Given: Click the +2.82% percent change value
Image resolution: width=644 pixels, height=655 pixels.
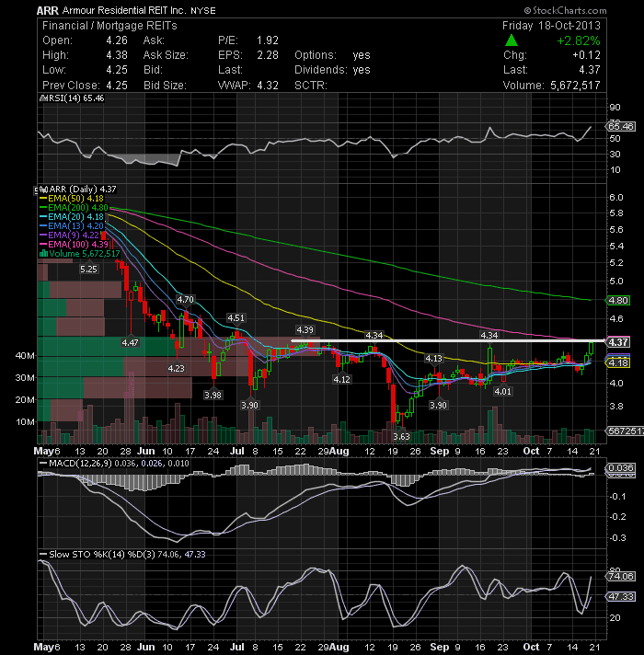Looking at the screenshot, I should [578, 40].
